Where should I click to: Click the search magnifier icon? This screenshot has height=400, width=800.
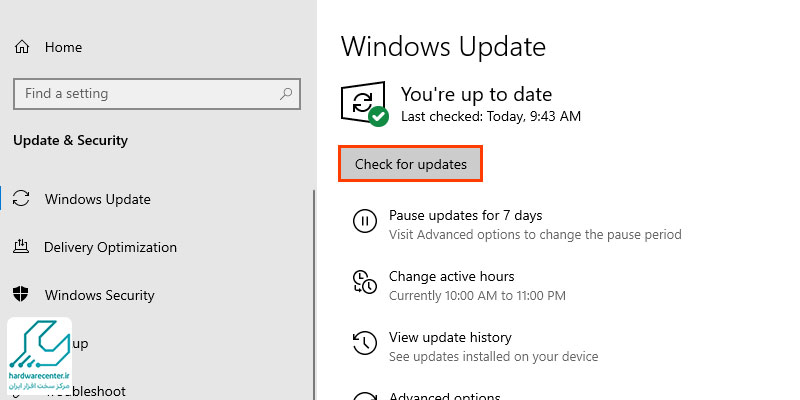pyautogui.click(x=286, y=94)
